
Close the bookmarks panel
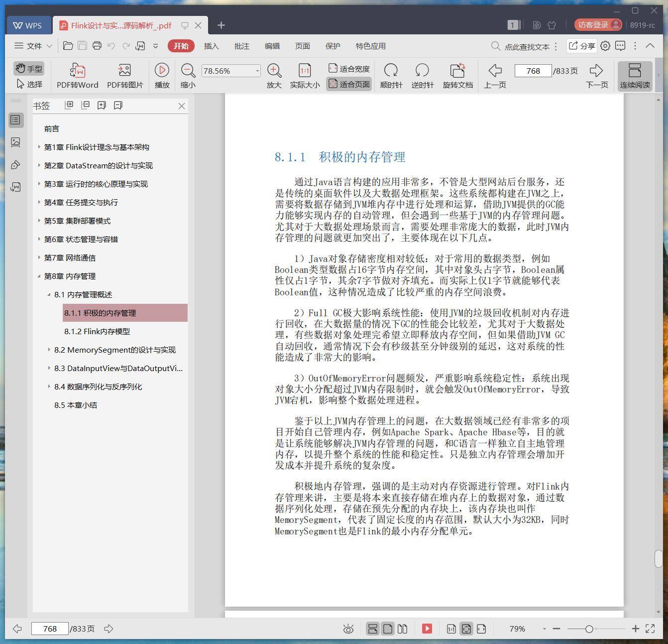[182, 106]
